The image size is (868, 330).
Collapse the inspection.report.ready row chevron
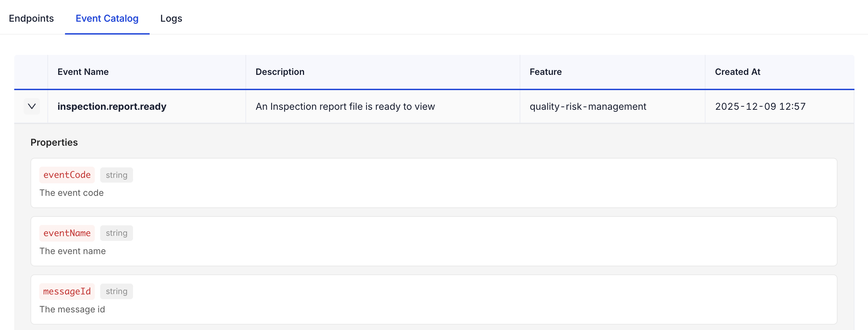(32, 106)
